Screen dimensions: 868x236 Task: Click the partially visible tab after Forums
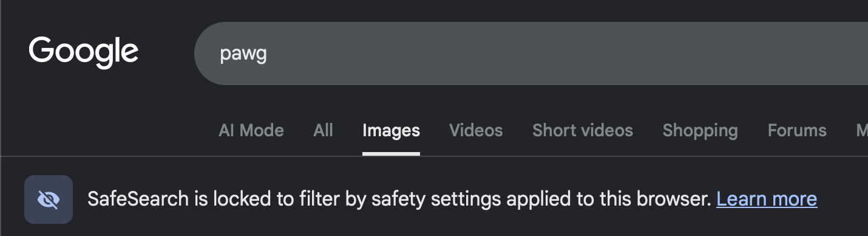pyautogui.click(x=862, y=130)
